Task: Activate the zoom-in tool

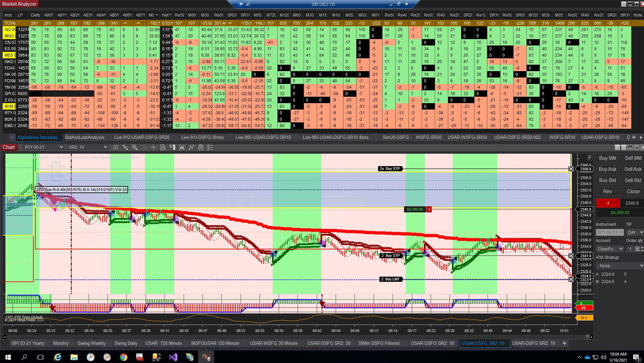Action: 134,147
